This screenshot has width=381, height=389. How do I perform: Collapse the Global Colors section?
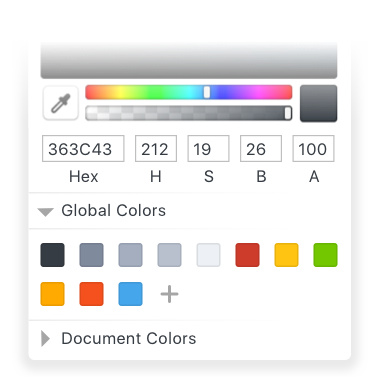[x=45, y=211]
